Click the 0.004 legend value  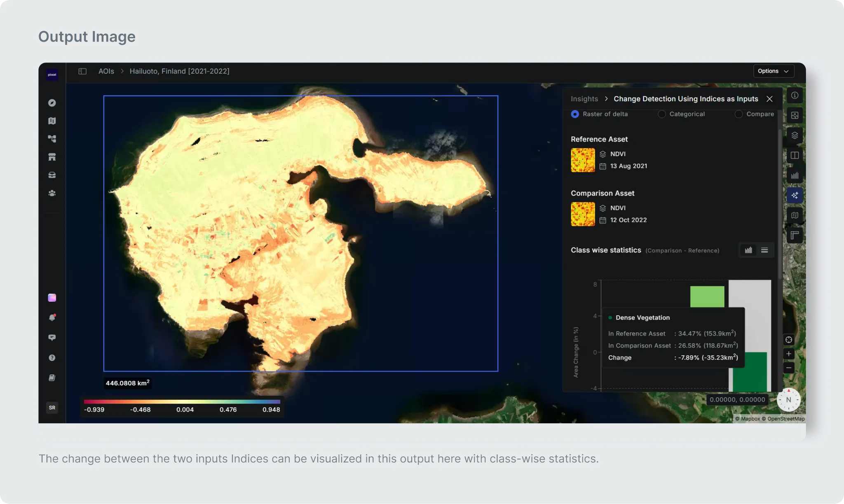[185, 410]
